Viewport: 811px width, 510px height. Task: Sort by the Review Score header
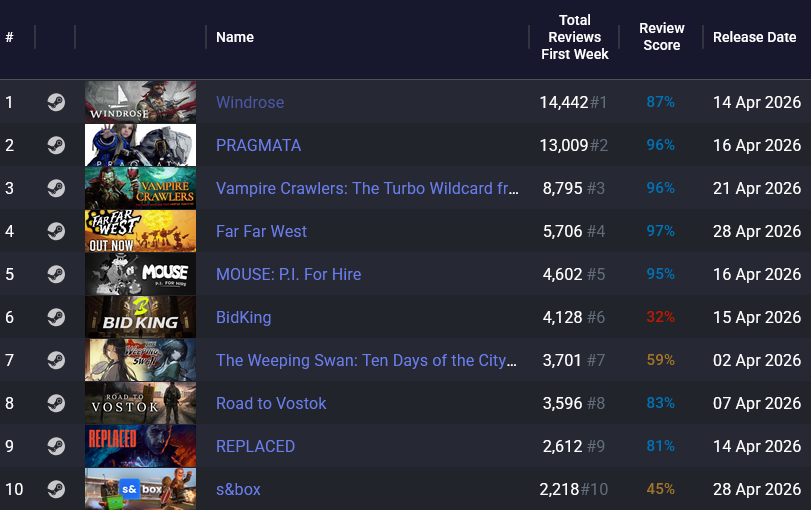(x=662, y=37)
